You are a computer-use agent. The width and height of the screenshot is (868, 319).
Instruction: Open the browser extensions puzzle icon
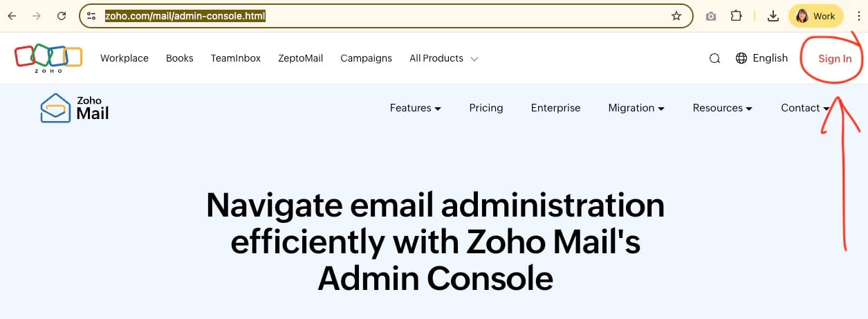(x=737, y=16)
